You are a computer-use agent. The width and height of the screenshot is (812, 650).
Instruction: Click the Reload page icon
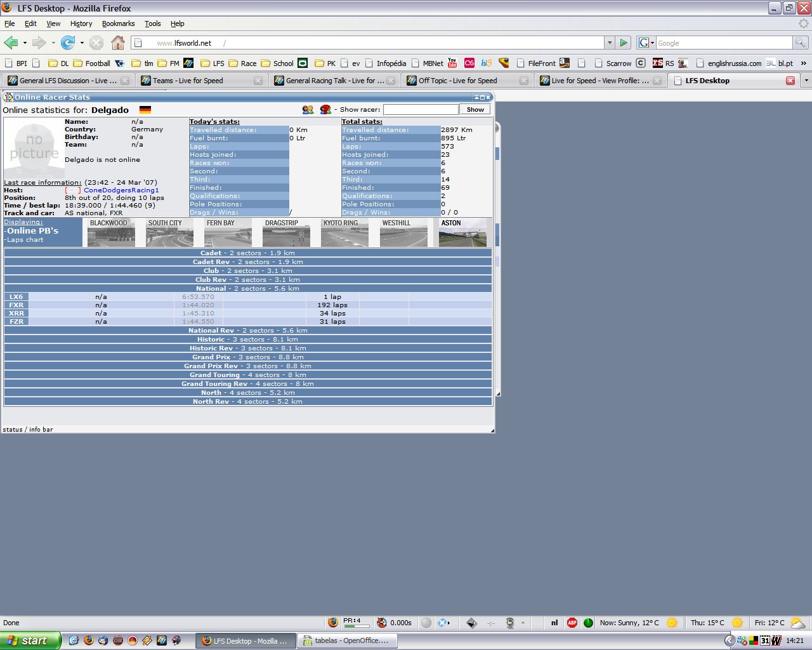click(67, 43)
